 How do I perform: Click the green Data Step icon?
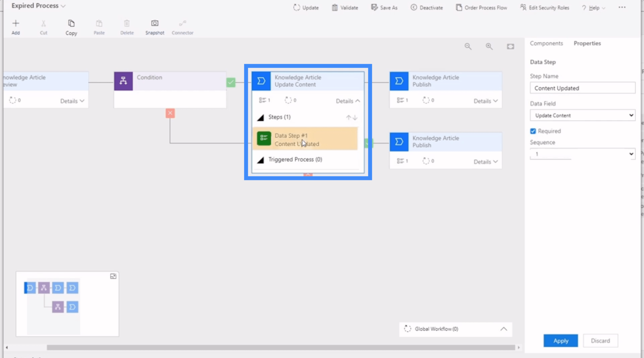[x=264, y=138]
